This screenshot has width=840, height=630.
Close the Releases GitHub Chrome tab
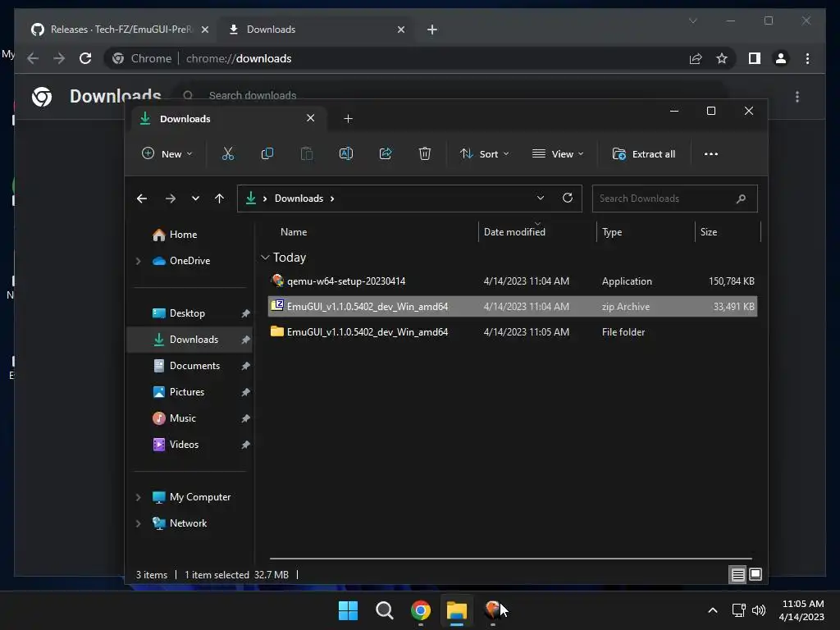204,30
